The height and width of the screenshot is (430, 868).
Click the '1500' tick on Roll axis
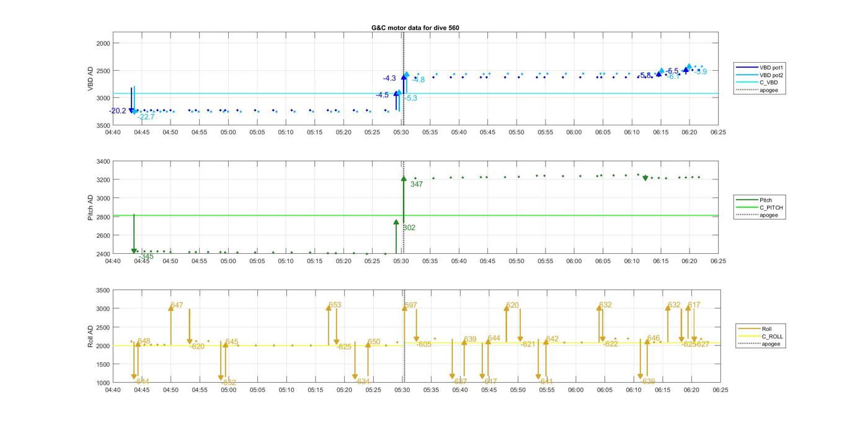pos(103,364)
